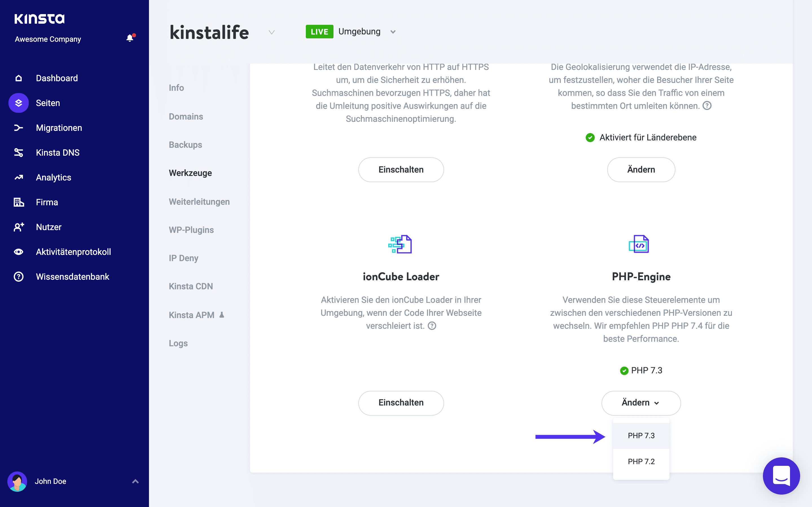
Task: Click the John Doe name label
Action: [x=50, y=481]
